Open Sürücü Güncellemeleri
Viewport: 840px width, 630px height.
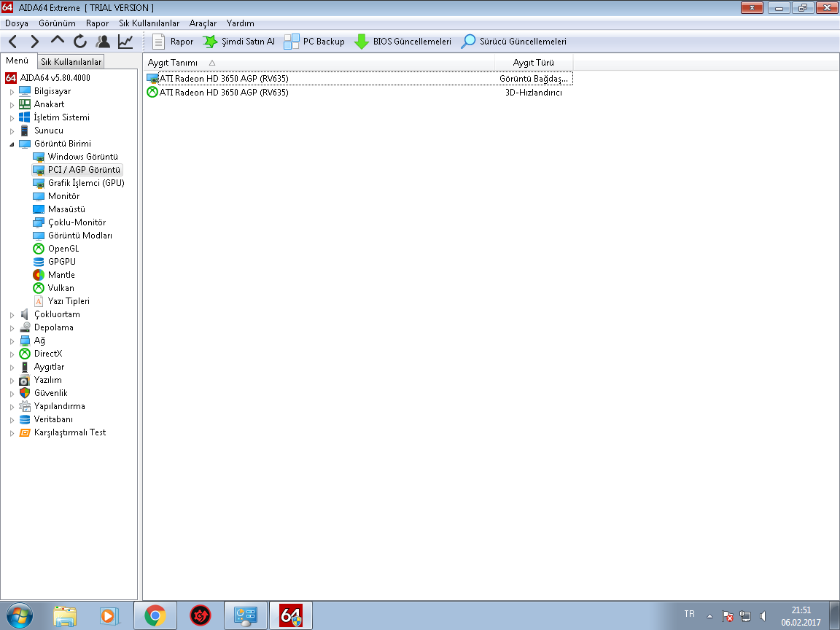coord(514,42)
